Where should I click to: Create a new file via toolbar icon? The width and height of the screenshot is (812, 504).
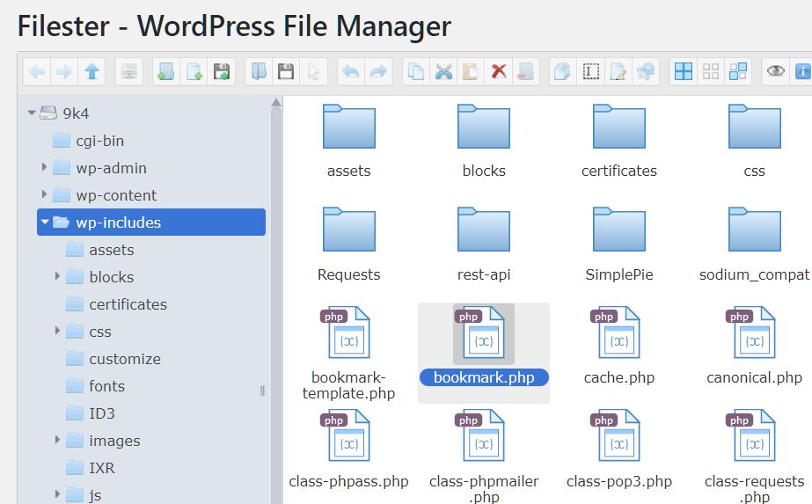tap(194, 71)
